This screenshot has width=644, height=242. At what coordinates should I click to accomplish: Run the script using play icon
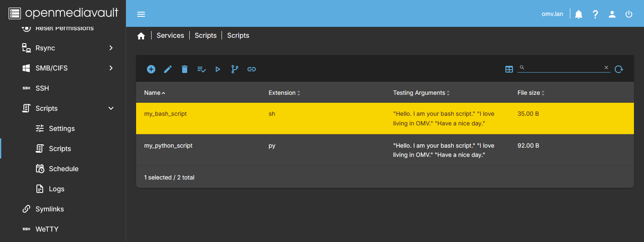coord(218,69)
